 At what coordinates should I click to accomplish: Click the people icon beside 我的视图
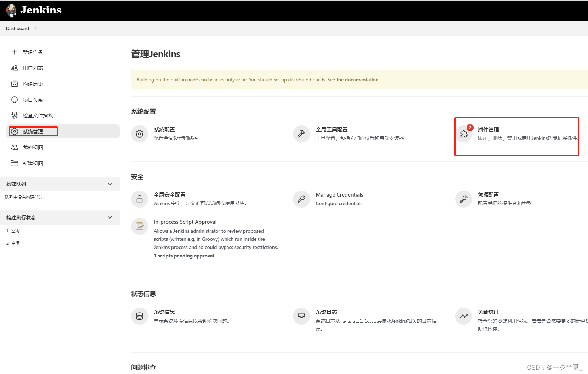point(15,147)
